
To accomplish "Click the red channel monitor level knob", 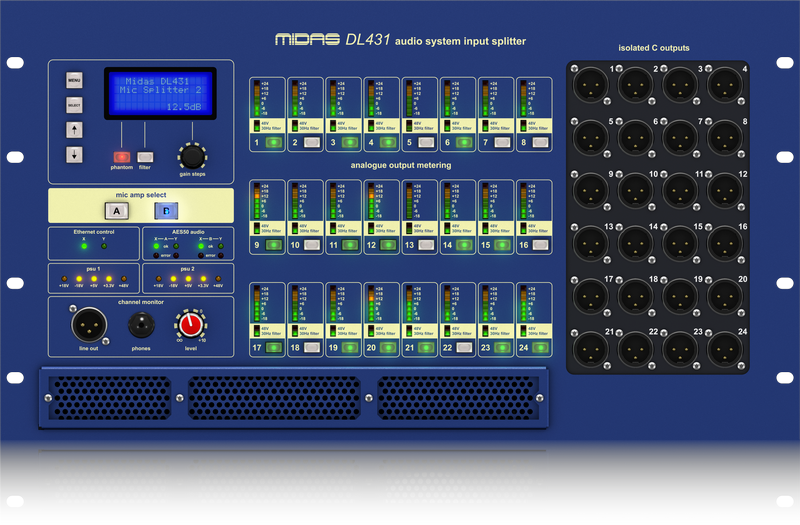I will 191,324.
